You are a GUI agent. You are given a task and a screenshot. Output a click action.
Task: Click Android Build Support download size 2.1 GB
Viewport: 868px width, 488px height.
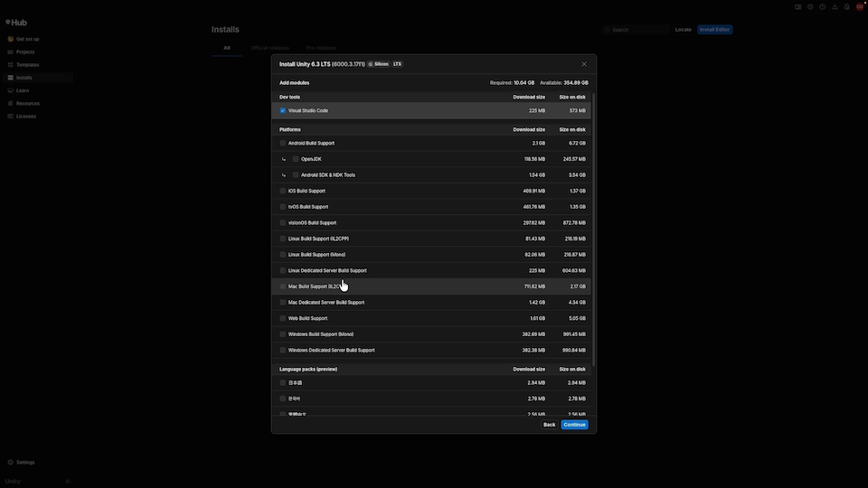[x=539, y=144]
